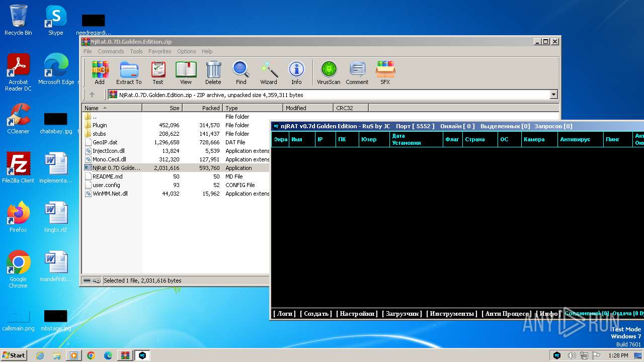Open Skype desktop shortcut
Screen dimensions: 644x362
coord(55,20)
